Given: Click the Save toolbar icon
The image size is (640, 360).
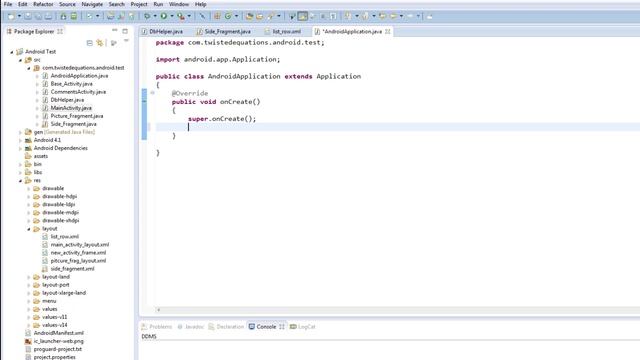Looking at the screenshot, I should tap(28, 16).
